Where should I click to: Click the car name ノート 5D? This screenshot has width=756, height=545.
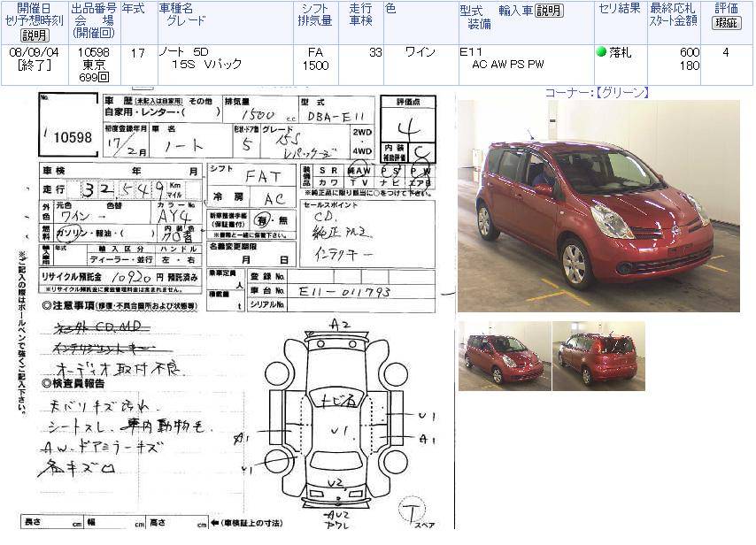pyautogui.click(x=184, y=52)
